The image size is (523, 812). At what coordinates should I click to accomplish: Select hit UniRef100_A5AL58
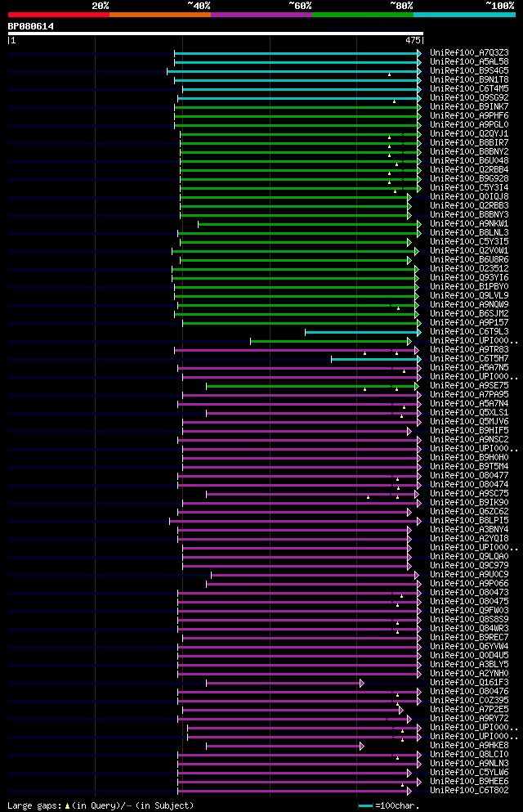[x=469, y=61]
